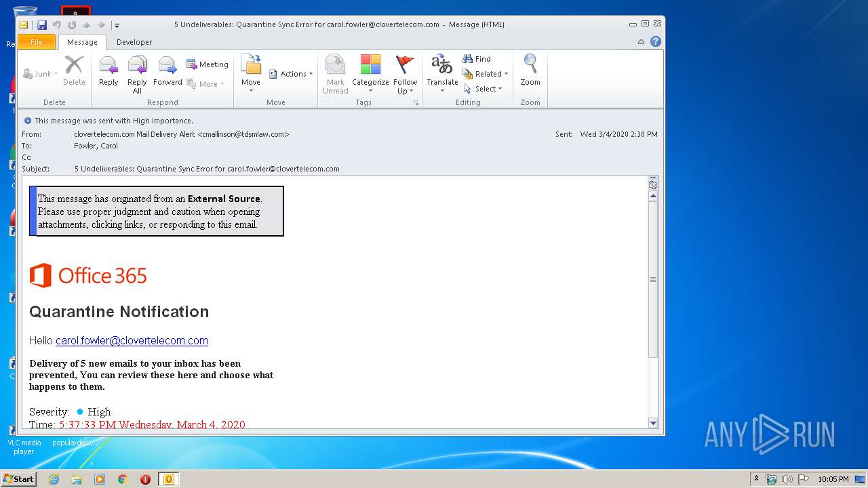The image size is (868, 488).
Task: Click the scroll down arrow of message
Action: point(653,423)
